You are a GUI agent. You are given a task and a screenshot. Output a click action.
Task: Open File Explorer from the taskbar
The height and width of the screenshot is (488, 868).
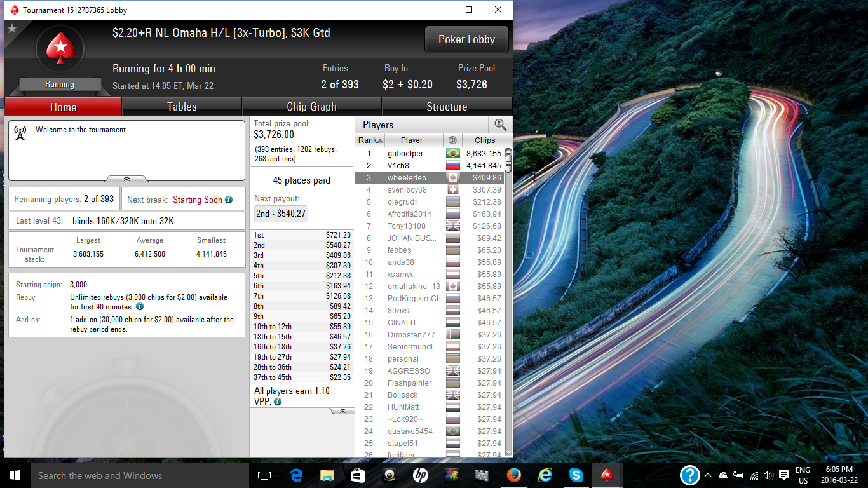click(327, 475)
